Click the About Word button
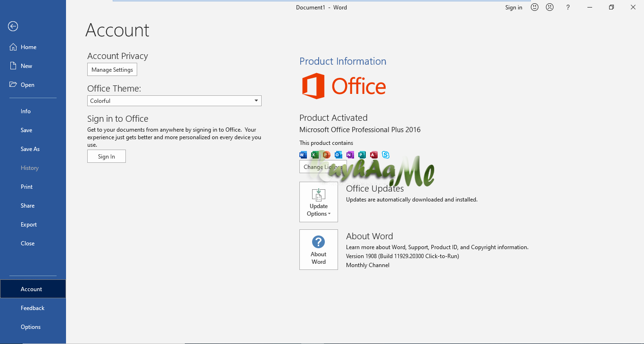This screenshot has width=644, height=344. pyautogui.click(x=319, y=250)
